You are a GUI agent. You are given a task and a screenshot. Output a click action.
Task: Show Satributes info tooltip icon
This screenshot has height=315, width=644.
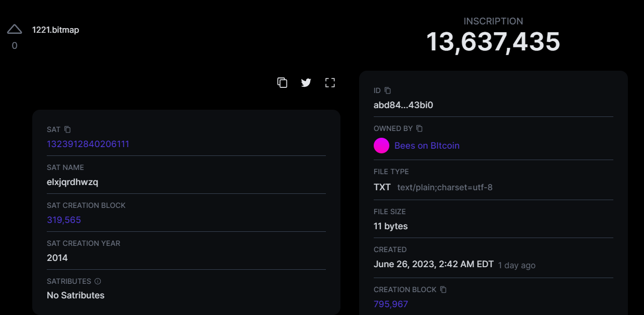pyautogui.click(x=98, y=281)
